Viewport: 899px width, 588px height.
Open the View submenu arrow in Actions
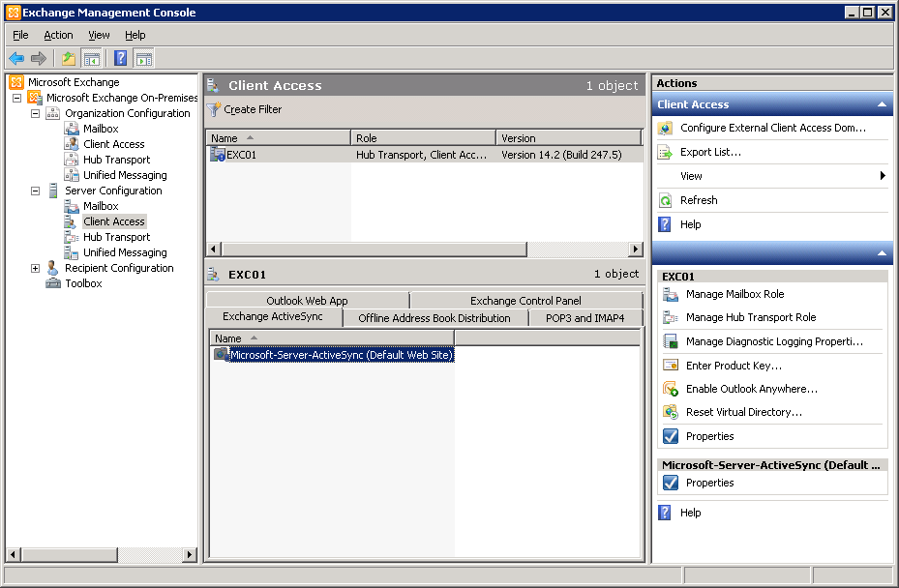click(x=883, y=175)
